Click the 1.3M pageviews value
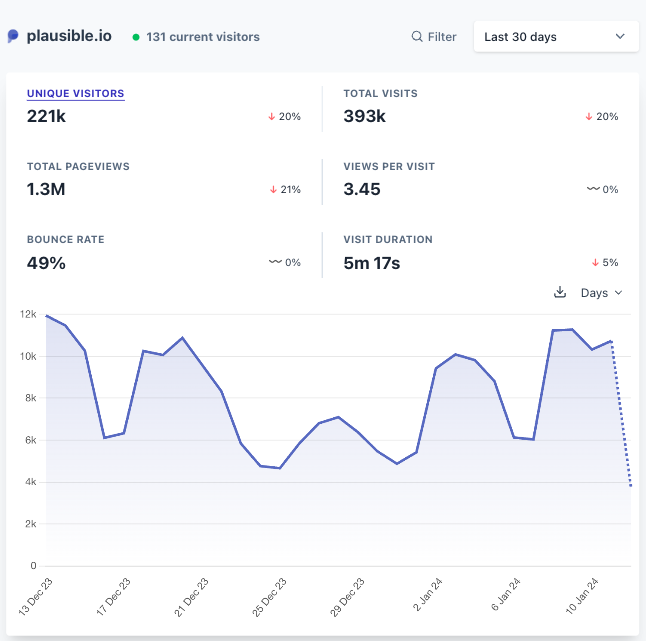The image size is (646, 641). pos(46,189)
